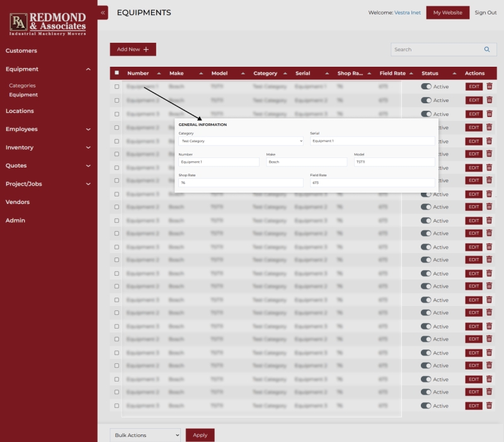Check the select-all checkbox in table header
504x442 pixels.
point(117,73)
